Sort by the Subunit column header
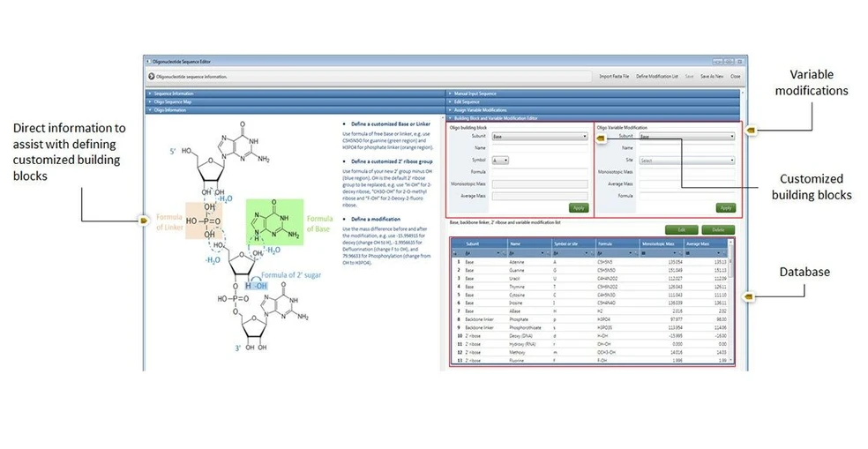The width and height of the screenshot is (868, 449). (x=479, y=243)
